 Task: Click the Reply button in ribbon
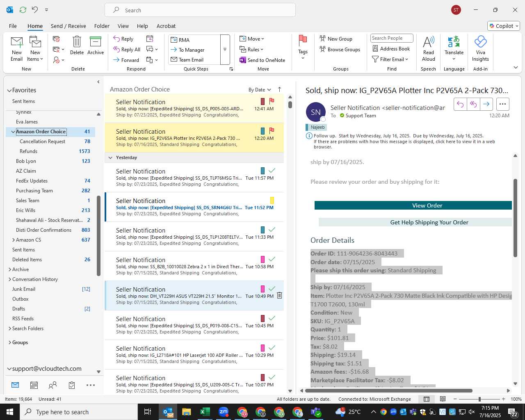[123, 39]
